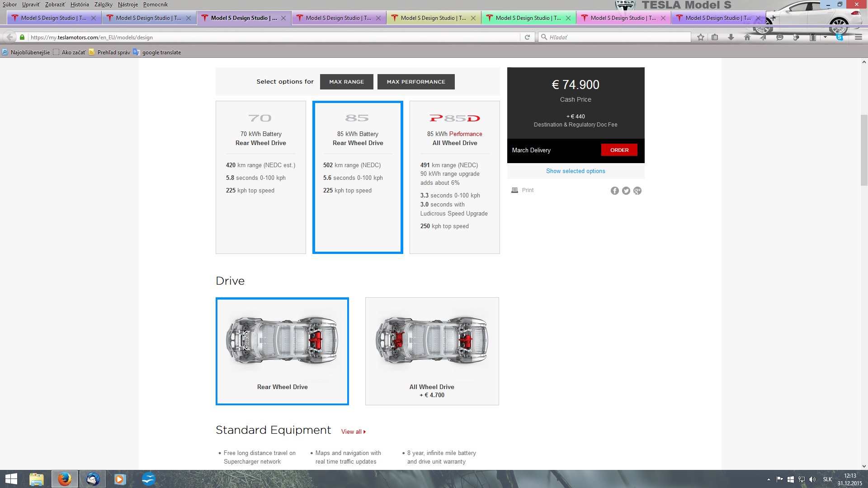Select the 70 kWh Battery option card
The height and width of the screenshot is (488, 868).
pos(261,177)
